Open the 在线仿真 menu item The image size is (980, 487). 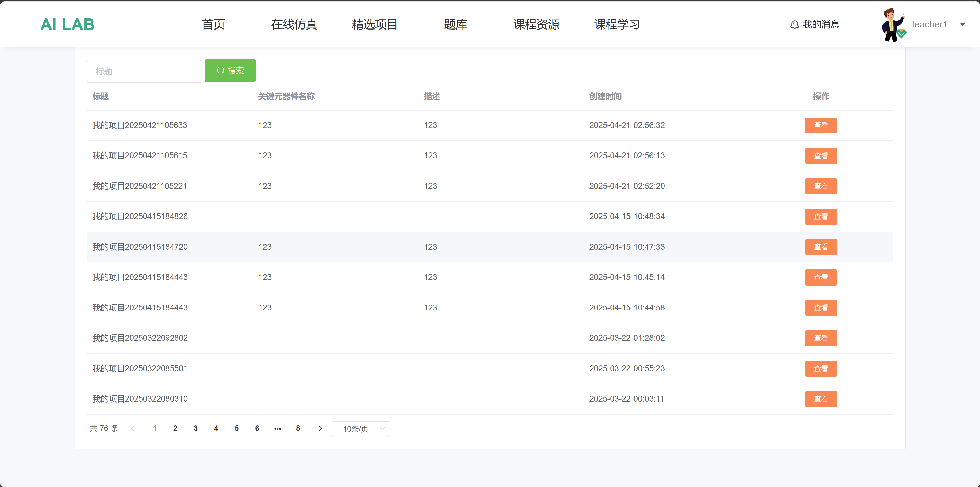point(294,24)
